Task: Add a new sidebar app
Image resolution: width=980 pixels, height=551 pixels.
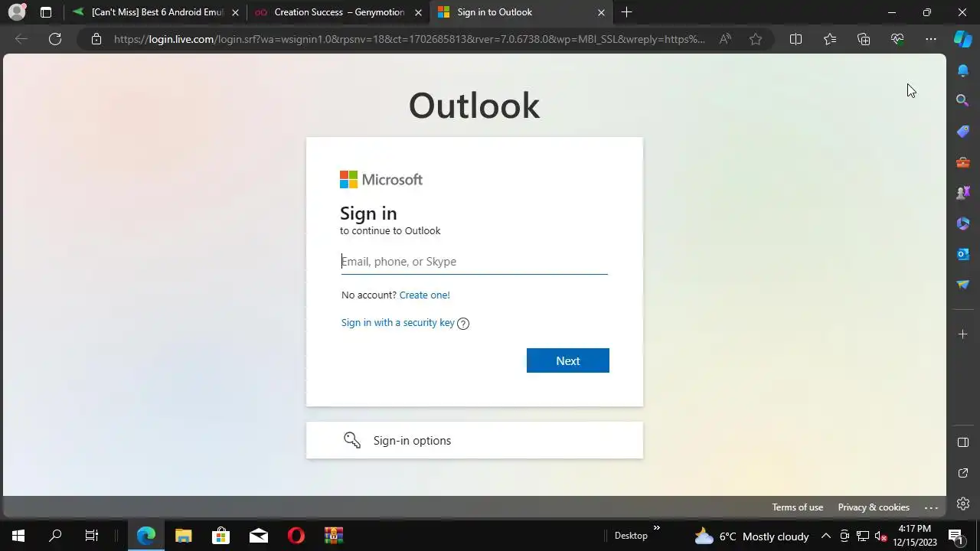Action: point(963,334)
